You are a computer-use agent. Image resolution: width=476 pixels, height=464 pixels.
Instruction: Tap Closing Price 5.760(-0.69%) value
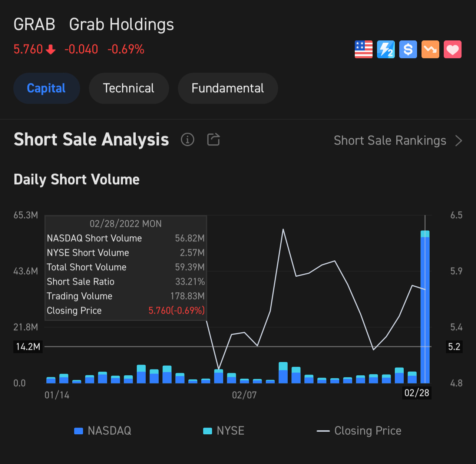(177, 310)
